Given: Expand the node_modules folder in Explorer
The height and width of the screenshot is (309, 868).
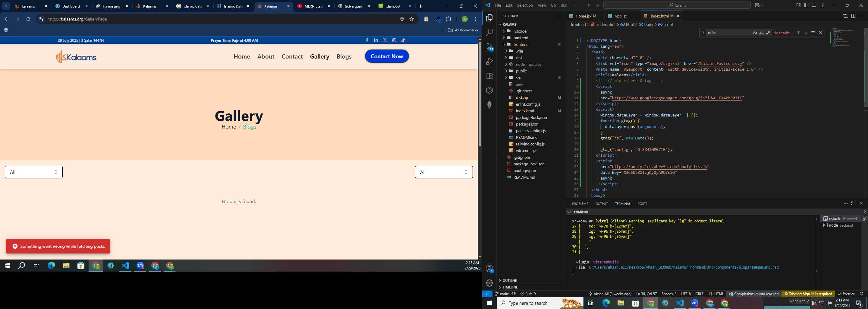Looking at the screenshot, I should point(531,64).
